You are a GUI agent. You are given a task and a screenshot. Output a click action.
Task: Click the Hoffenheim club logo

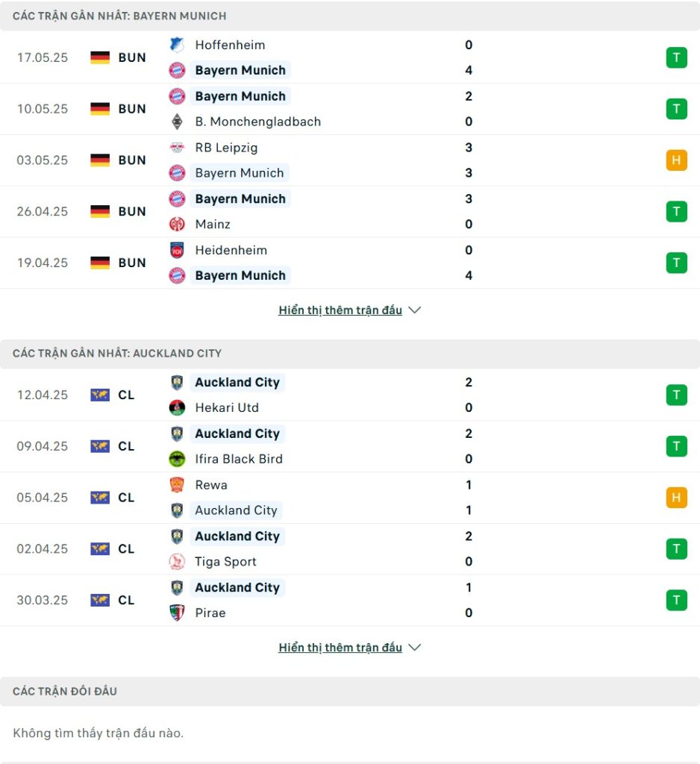coord(177,45)
